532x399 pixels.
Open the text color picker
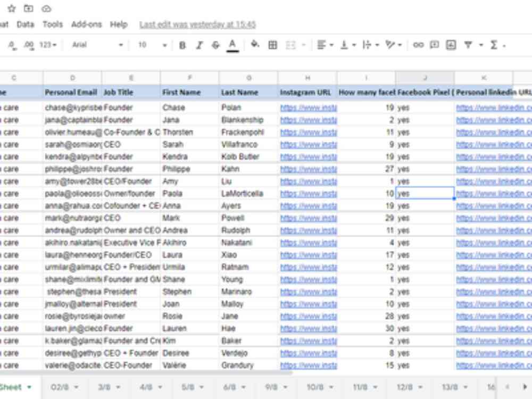231,45
